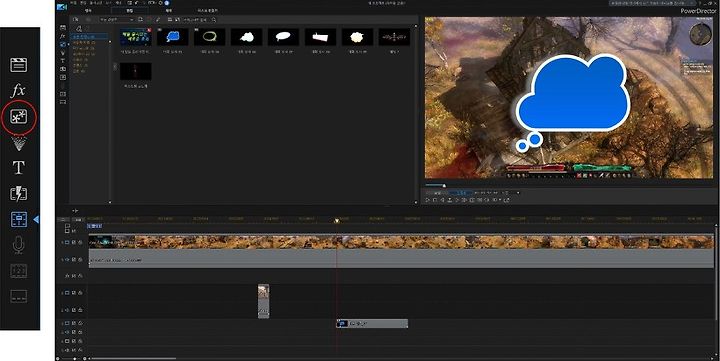Screen dimensions: 720x361
Task: Select the PiP cloud clip on third video track
Action: coord(372,324)
